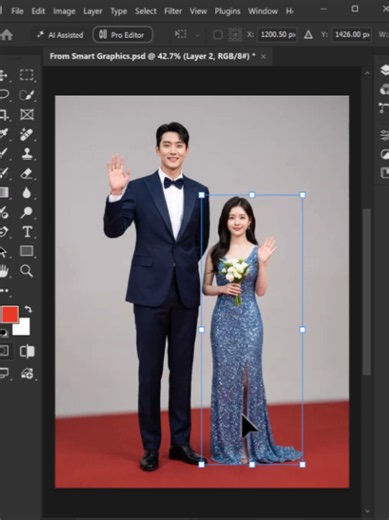The height and width of the screenshot is (520, 389).
Task: Open the Adjustments sliders panel icon
Action: [384, 135]
